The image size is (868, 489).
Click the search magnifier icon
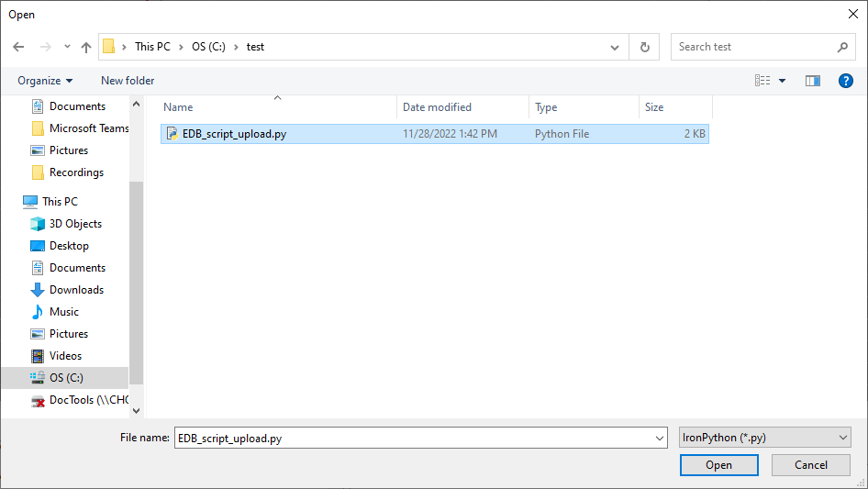(x=842, y=47)
